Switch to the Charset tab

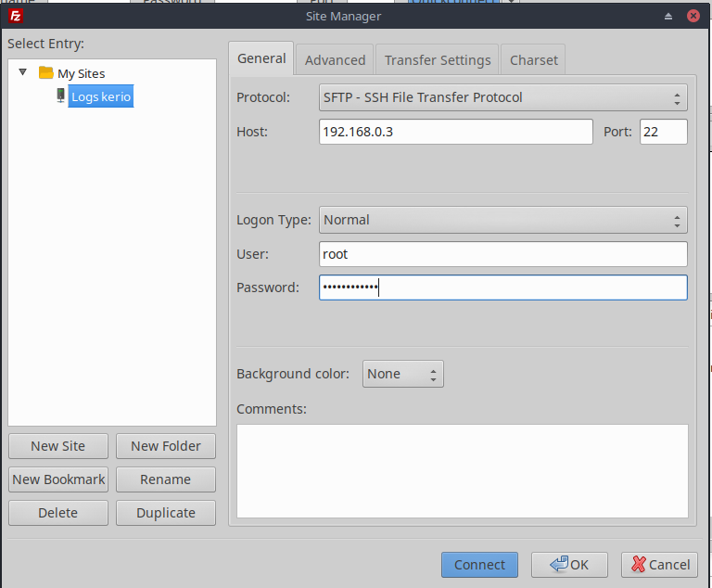point(534,60)
